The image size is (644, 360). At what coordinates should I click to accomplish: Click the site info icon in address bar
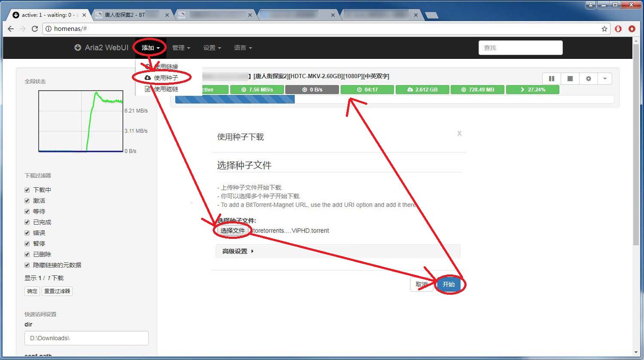click(x=49, y=29)
